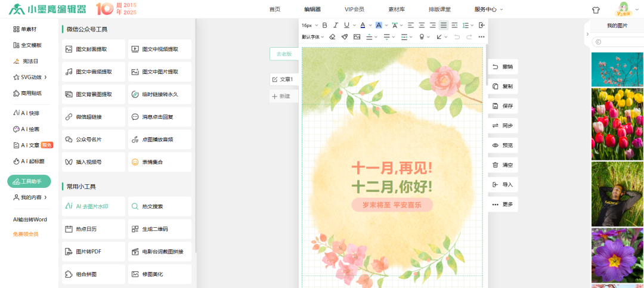644x288 pixels.
Task: Open A i 起标题 tool
Action: coord(29,161)
